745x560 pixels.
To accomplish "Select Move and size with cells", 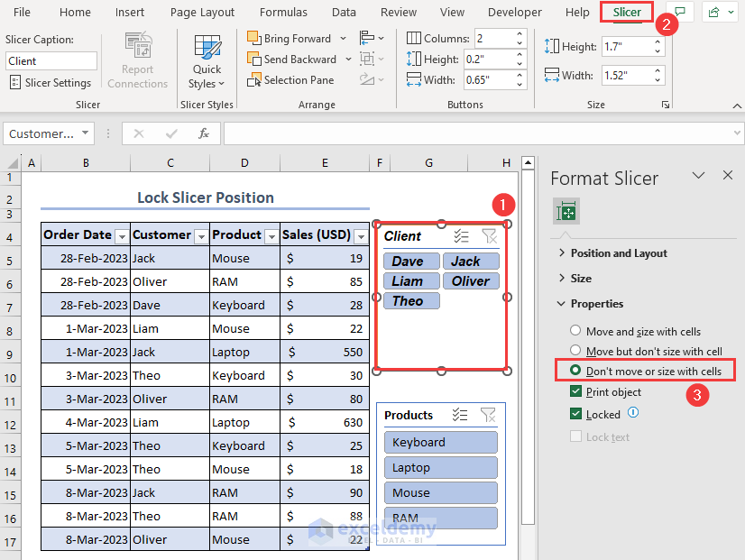I will [575, 330].
